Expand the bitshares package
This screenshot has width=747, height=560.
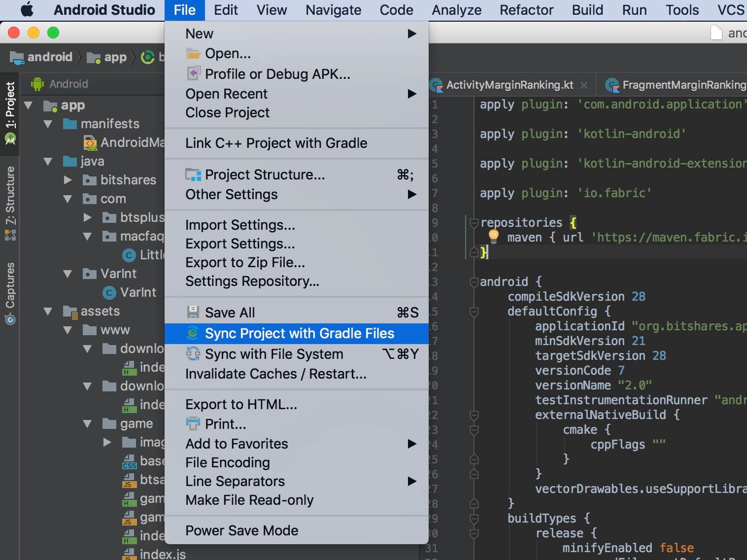68,180
